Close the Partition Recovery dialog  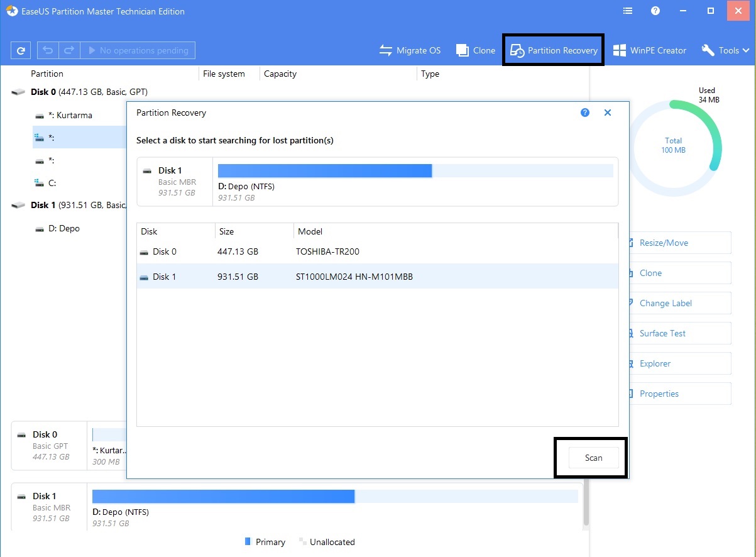[x=608, y=113]
